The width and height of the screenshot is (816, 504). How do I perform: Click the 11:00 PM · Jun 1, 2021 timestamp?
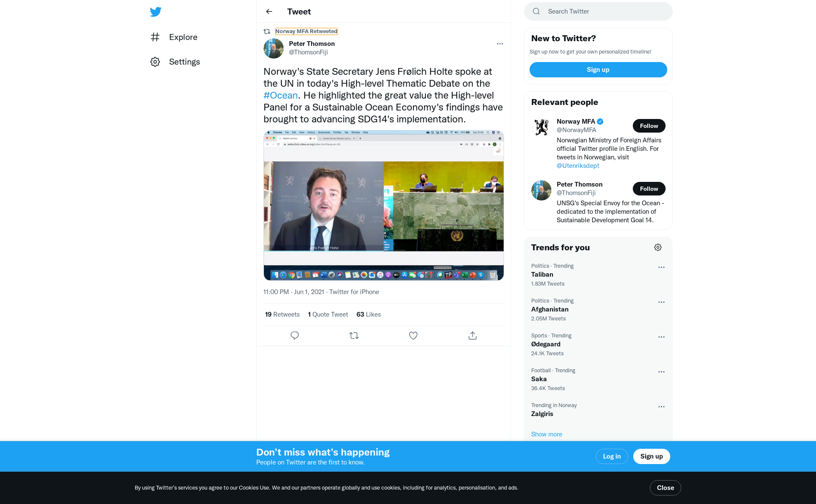coord(294,292)
